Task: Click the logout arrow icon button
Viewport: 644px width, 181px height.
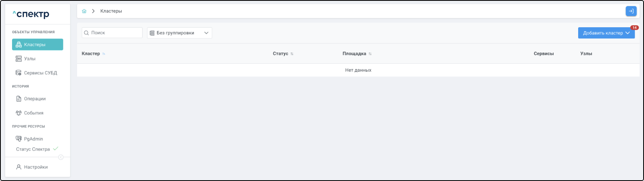Action: pyautogui.click(x=631, y=11)
